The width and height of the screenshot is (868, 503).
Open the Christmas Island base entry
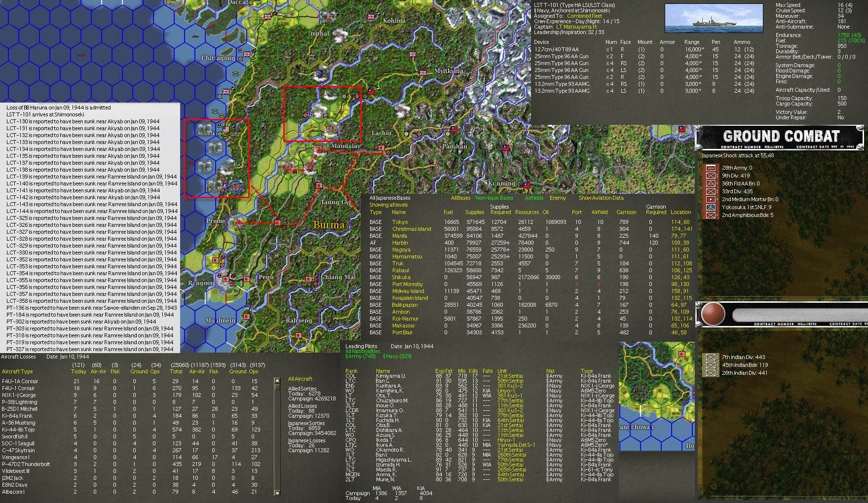[412, 229]
